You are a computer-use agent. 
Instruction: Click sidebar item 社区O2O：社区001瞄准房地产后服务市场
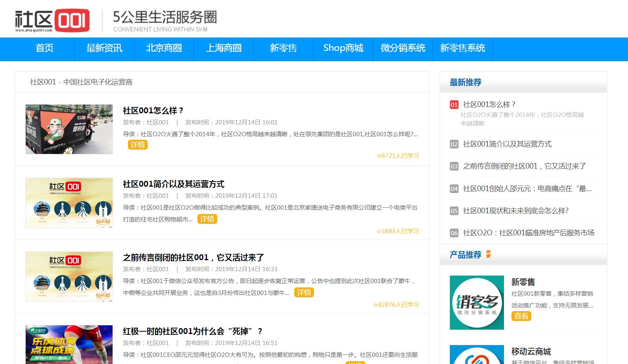528,233
